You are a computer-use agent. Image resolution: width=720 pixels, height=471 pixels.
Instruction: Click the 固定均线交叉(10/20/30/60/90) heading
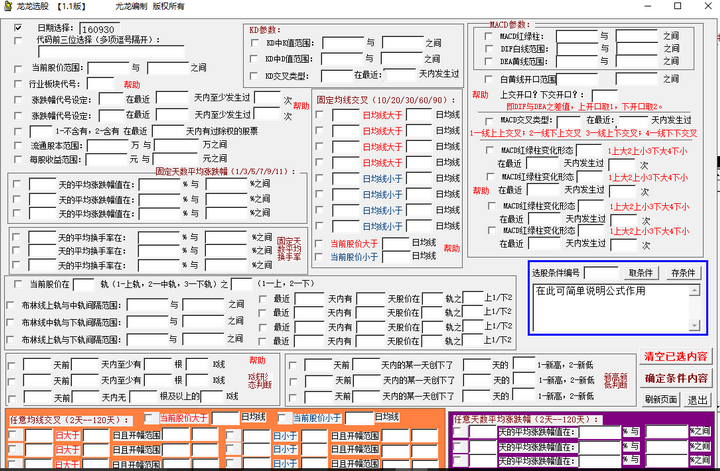coord(386,100)
